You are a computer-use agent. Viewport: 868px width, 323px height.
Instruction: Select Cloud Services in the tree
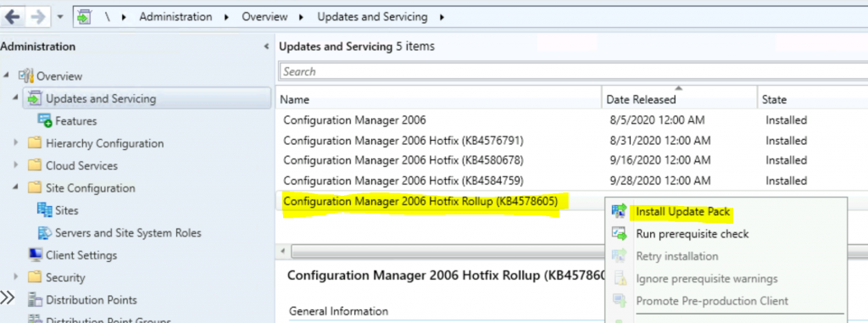[x=81, y=165]
